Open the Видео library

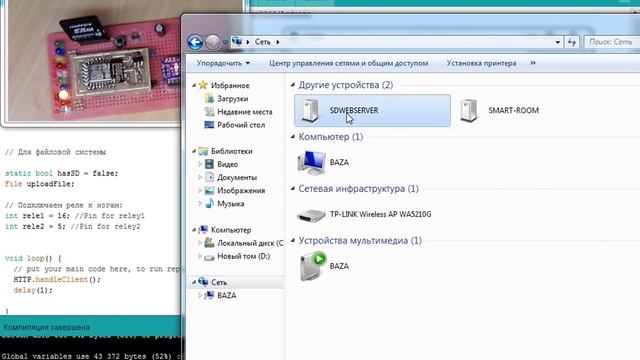coord(227,164)
